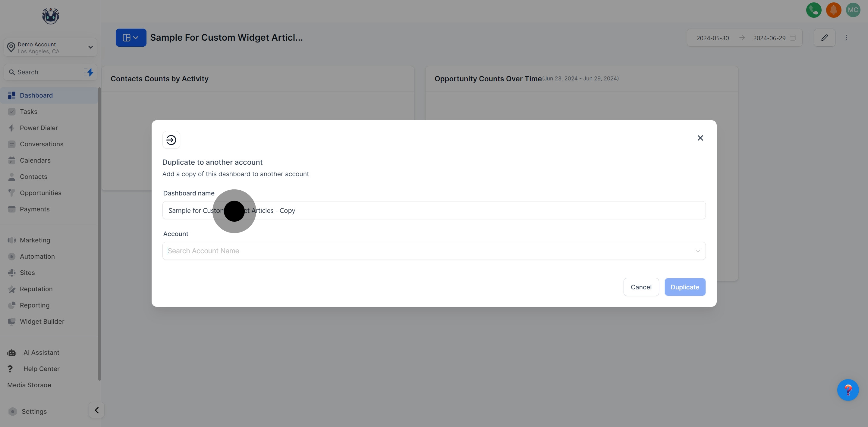Open the blue help question bubble
Screen dimensions: 868x427
point(848,390)
